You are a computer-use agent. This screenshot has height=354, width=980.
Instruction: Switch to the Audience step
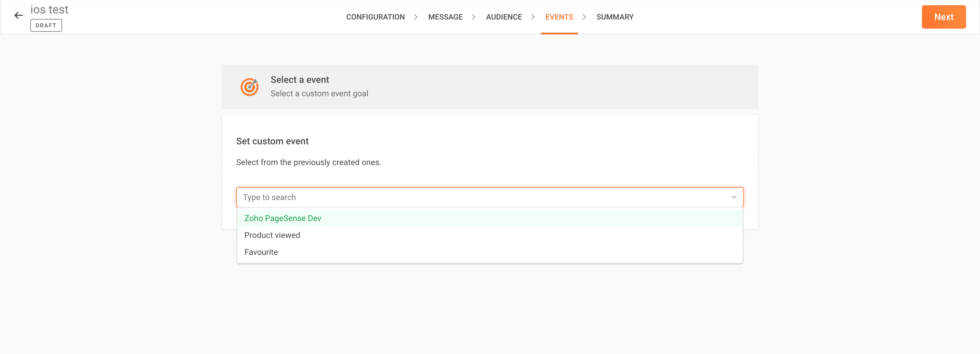pyautogui.click(x=504, y=17)
